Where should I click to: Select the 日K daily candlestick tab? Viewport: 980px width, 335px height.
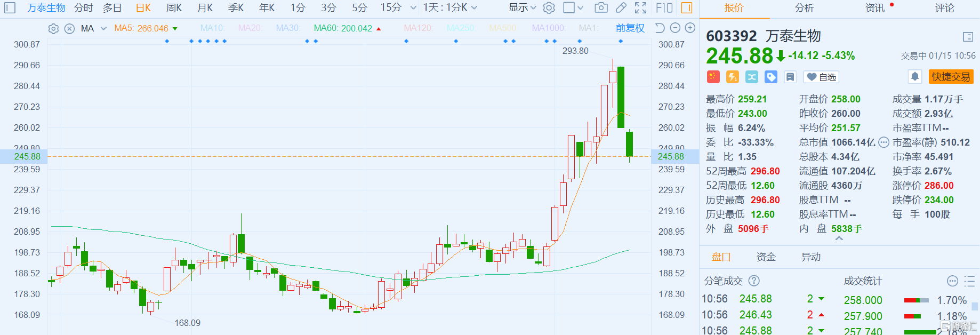(143, 8)
